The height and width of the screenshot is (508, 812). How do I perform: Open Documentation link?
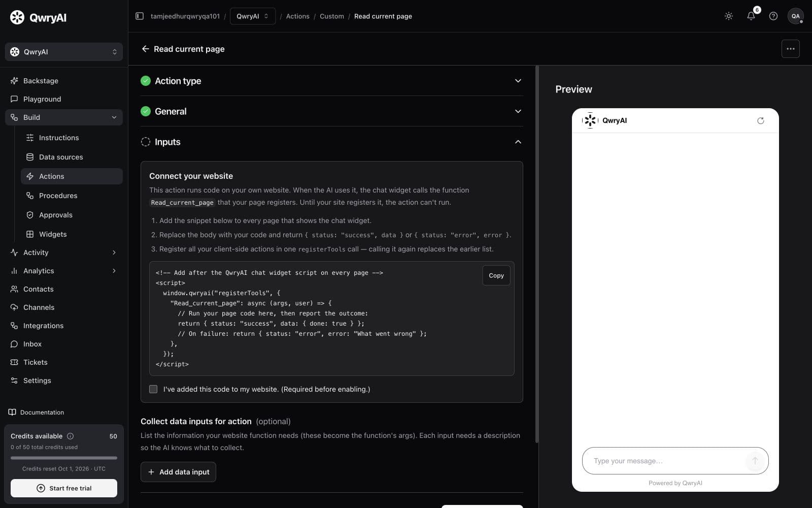(37, 412)
